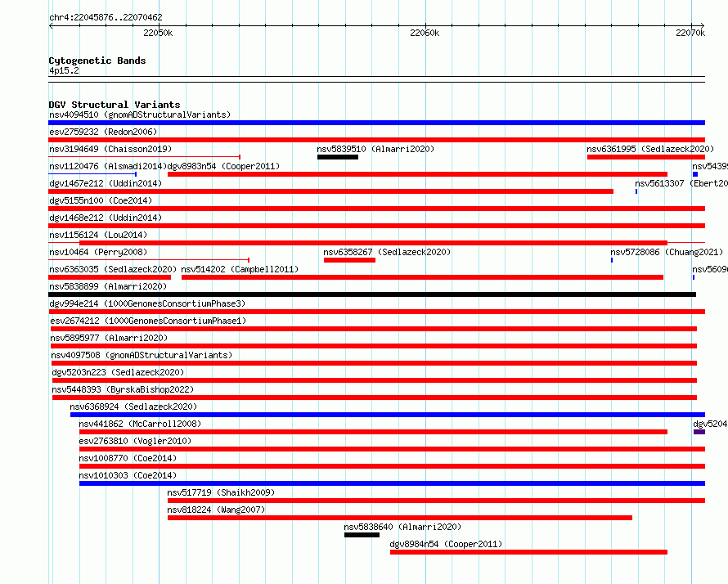Open nsv5838640 (Almarri2020) label
The image size is (728, 584).
pyautogui.click(x=402, y=527)
